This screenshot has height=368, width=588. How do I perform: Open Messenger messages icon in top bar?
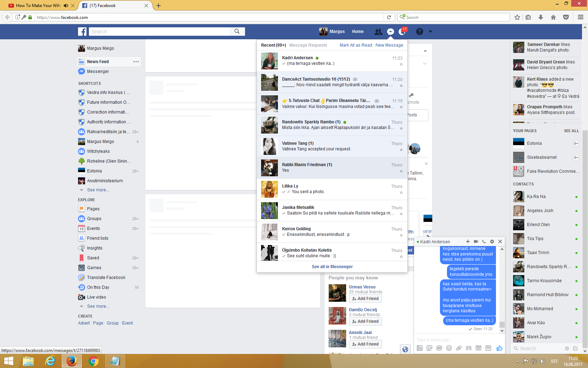390,32
